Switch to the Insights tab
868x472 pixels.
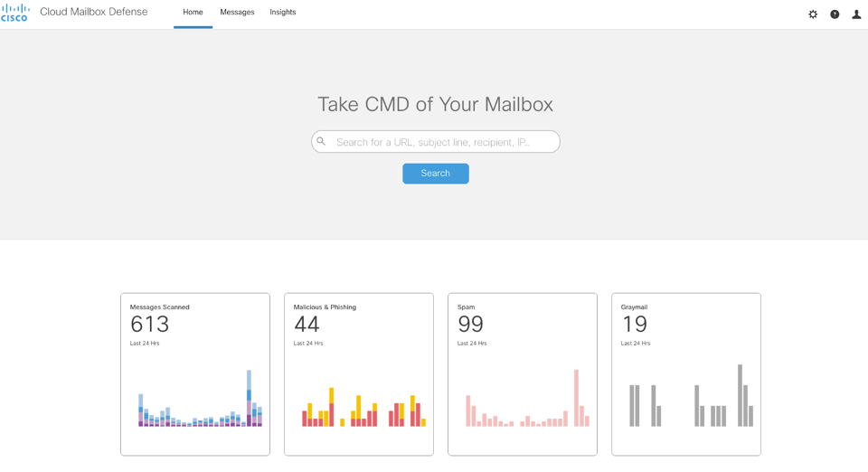point(283,12)
